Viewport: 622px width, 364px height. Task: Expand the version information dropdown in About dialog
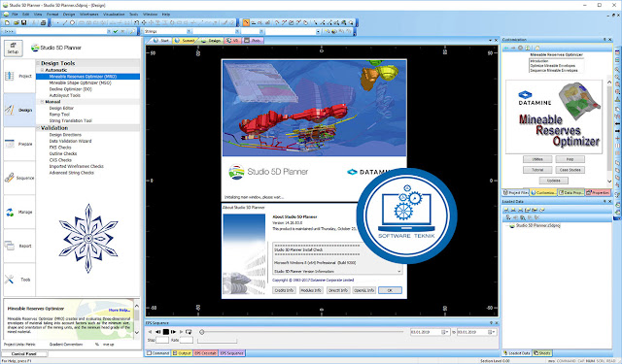click(x=399, y=272)
